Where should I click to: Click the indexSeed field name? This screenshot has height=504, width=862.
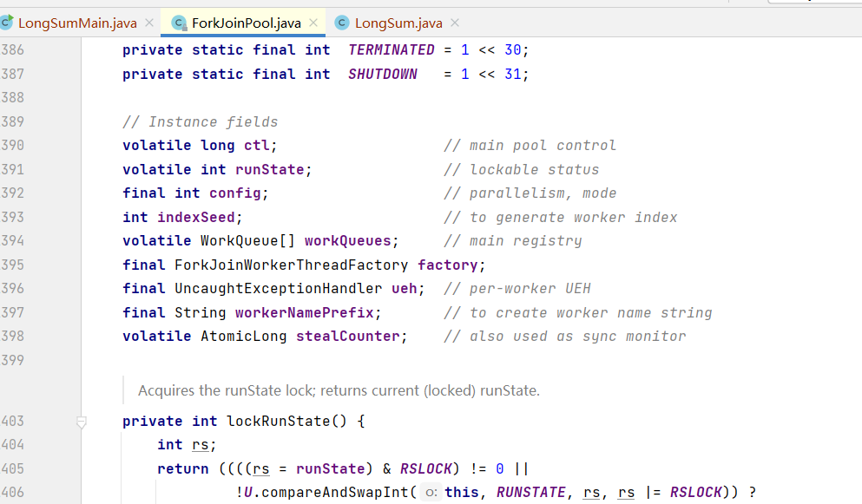[x=195, y=218]
